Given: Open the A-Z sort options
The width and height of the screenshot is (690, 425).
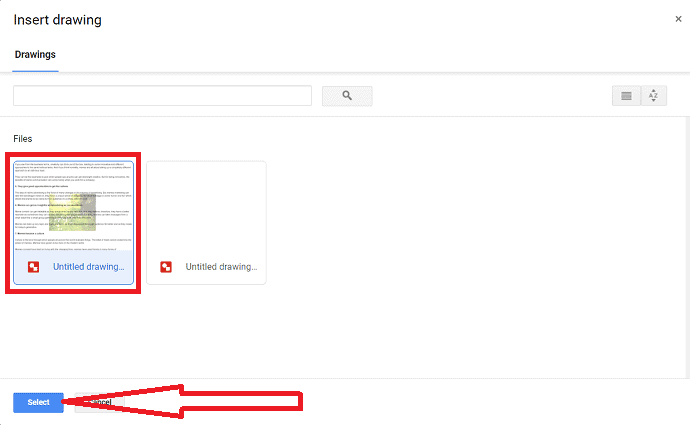Looking at the screenshot, I should [653, 96].
